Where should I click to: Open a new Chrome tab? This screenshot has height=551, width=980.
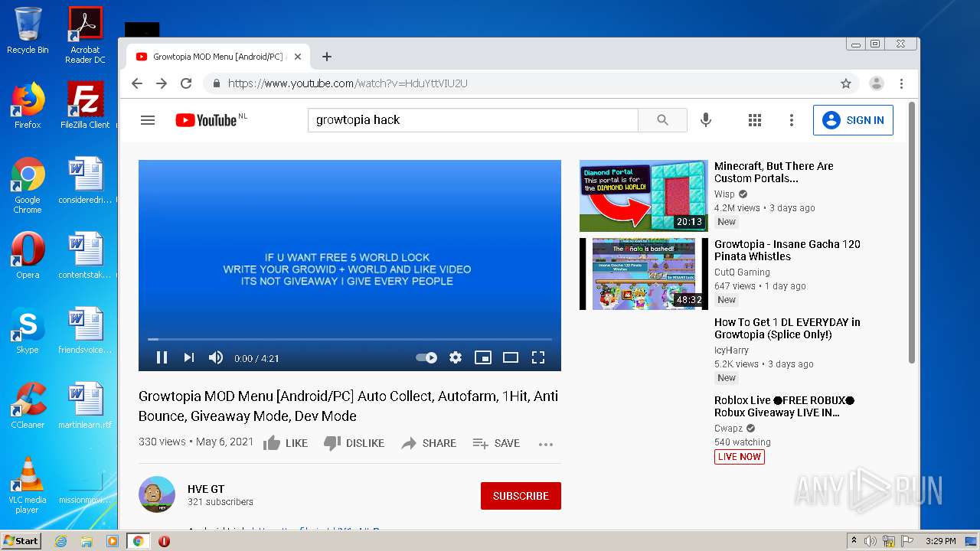327,57
